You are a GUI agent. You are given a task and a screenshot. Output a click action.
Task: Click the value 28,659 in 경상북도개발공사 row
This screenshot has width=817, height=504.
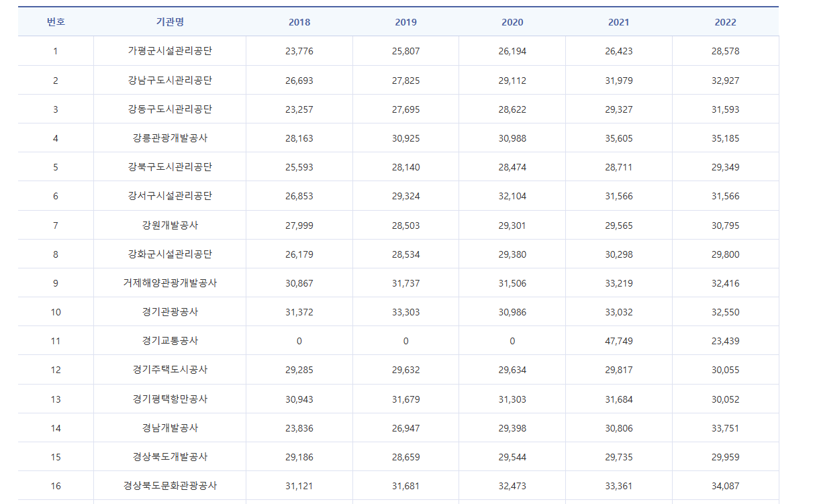405,457
